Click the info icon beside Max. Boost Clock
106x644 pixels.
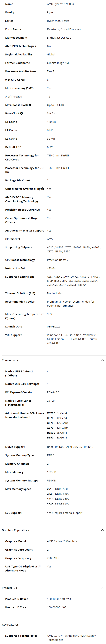coord(30,105)
